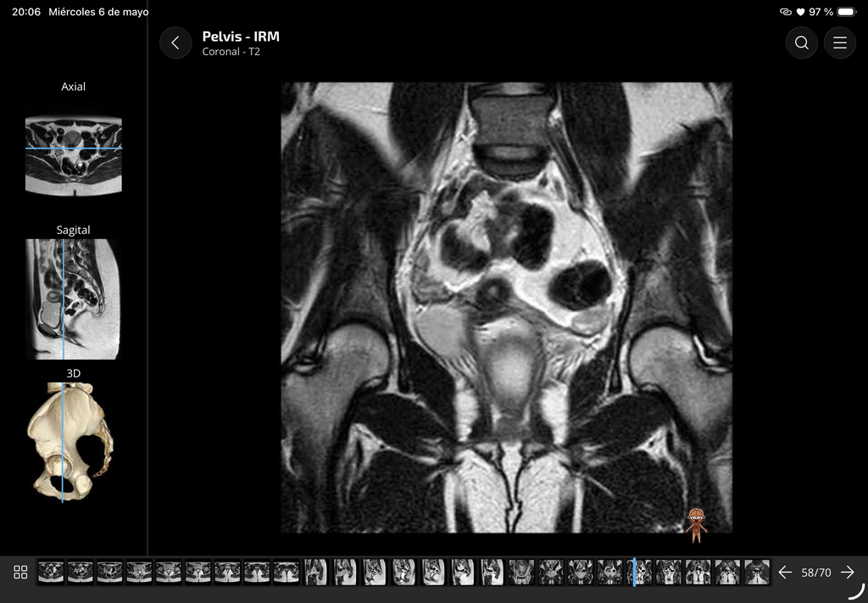Tap the orange anatomical figure orientation icon
This screenshot has width=868, height=603.
pos(696,525)
